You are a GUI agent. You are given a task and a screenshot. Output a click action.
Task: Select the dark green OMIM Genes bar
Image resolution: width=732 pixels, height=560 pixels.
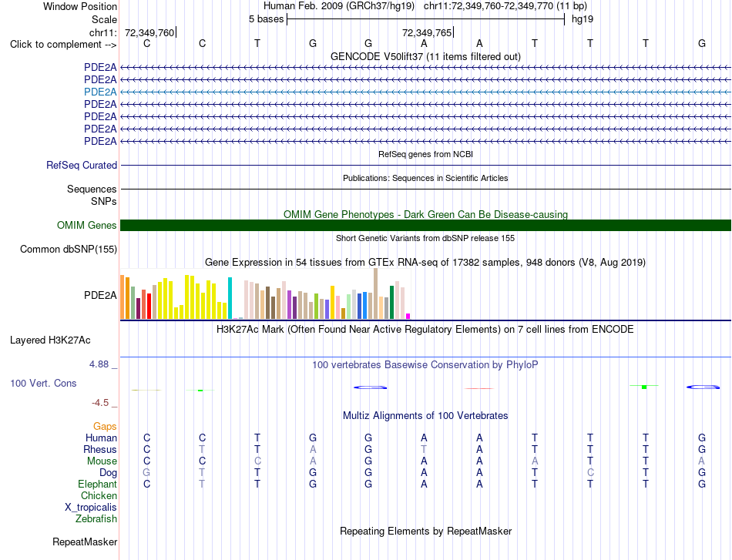pos(425,226)
